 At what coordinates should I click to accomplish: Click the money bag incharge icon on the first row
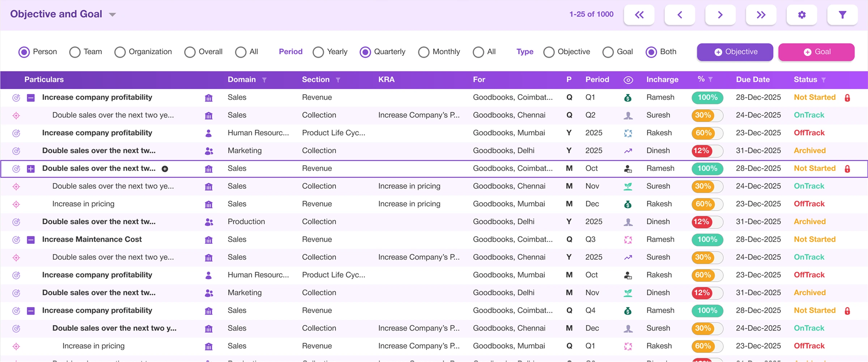click(628, 97)
